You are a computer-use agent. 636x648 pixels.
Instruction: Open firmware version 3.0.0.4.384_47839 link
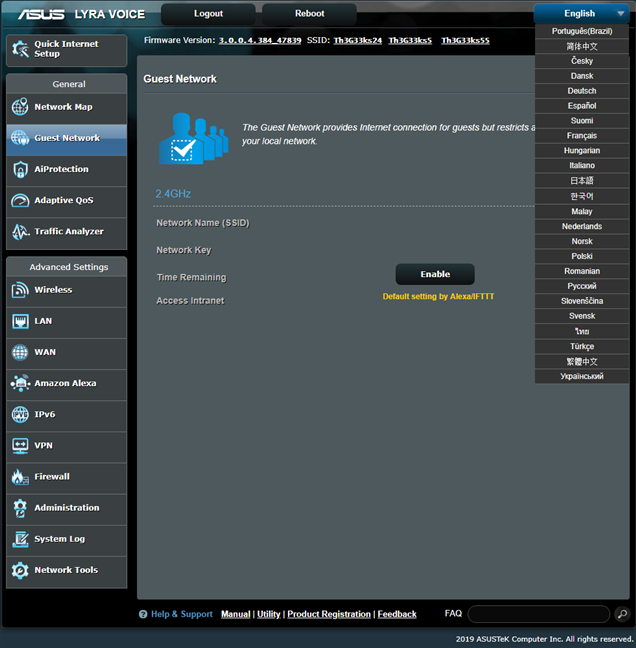260,40
